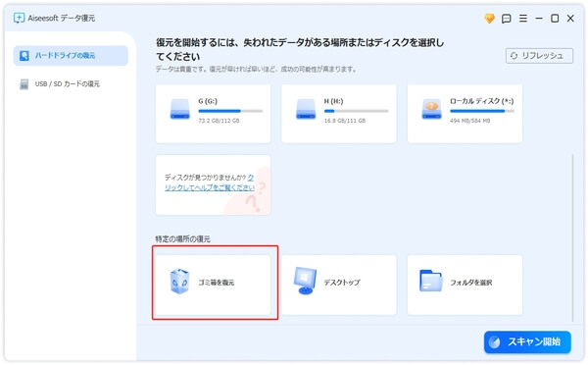Viewport: 588px width, 365px height.
Task: Click the 特定の場所の復元 heading
Action: click(182, 238)
